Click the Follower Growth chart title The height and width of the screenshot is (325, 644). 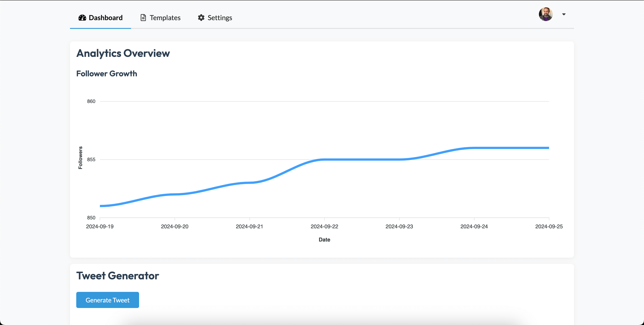tap(106, 74)
